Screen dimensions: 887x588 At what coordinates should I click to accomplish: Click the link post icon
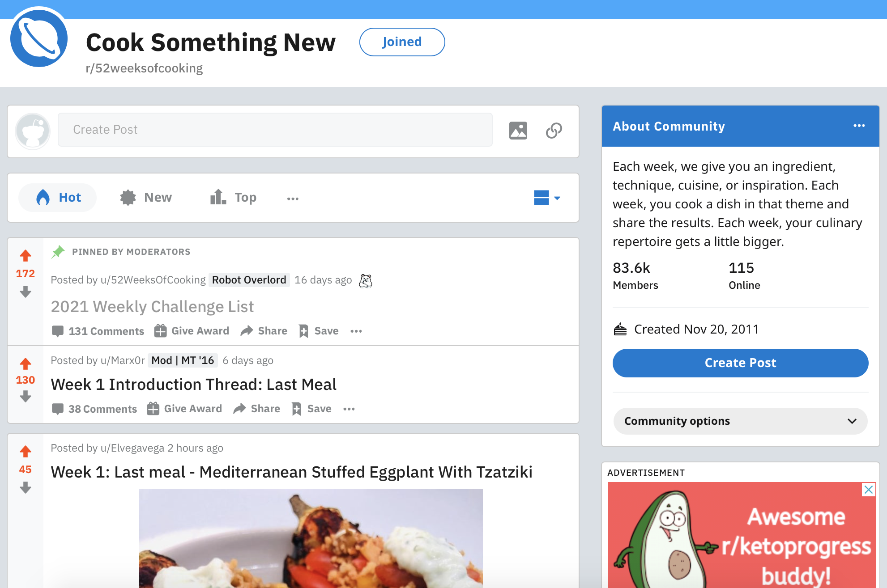554,130
